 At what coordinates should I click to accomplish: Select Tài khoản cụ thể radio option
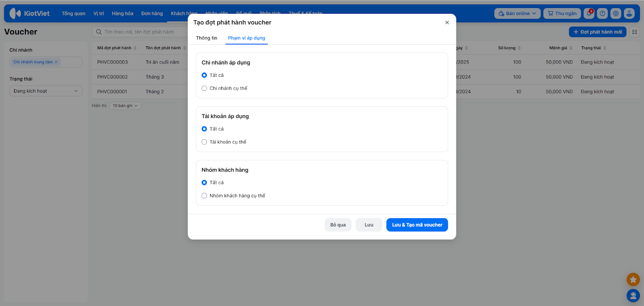[204, 142]
